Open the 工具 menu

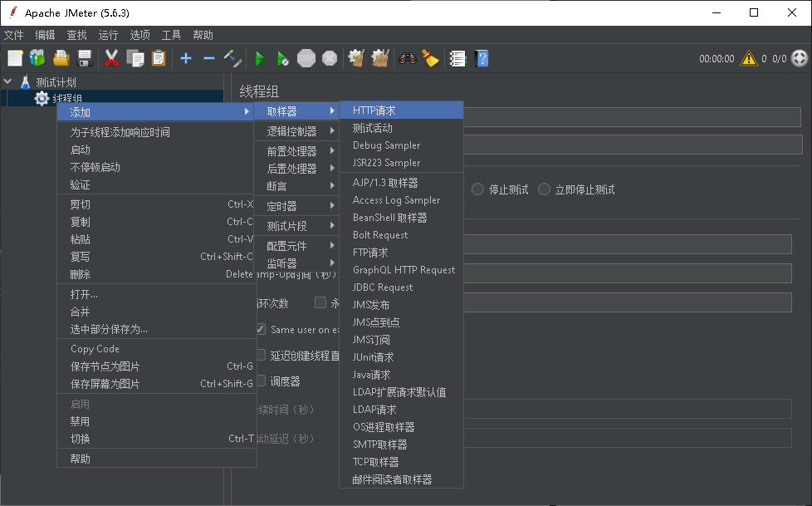pos(171,35)
